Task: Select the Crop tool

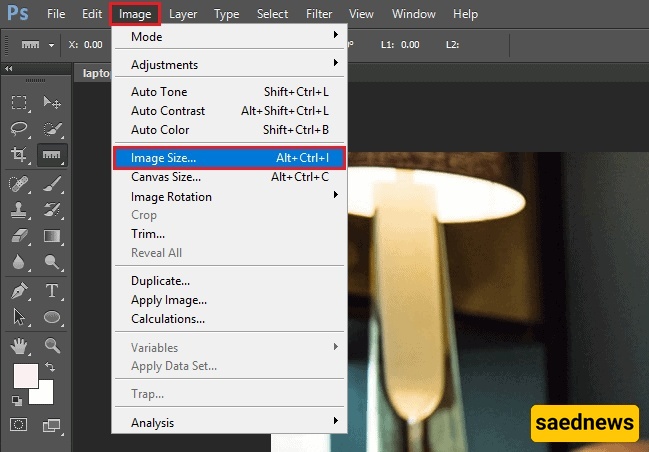Action: pos(19,155)
